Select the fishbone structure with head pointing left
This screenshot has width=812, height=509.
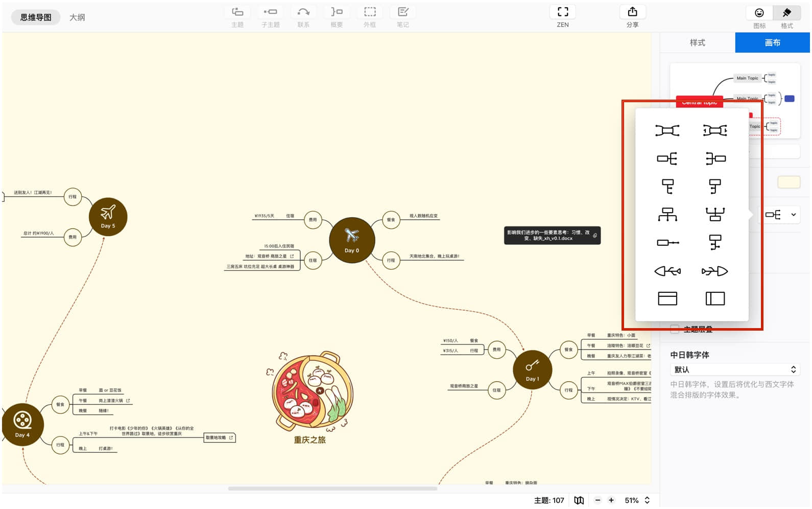(667, 271)
